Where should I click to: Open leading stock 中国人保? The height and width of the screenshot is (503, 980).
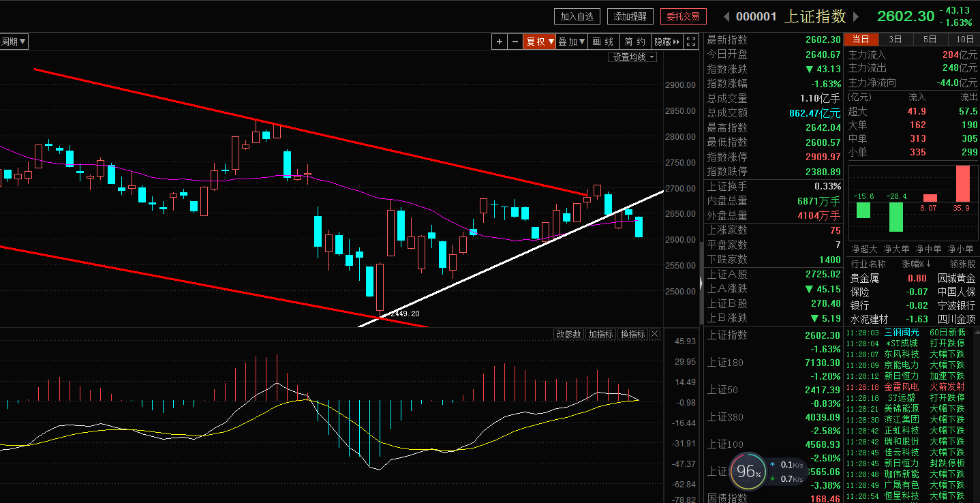957,292
